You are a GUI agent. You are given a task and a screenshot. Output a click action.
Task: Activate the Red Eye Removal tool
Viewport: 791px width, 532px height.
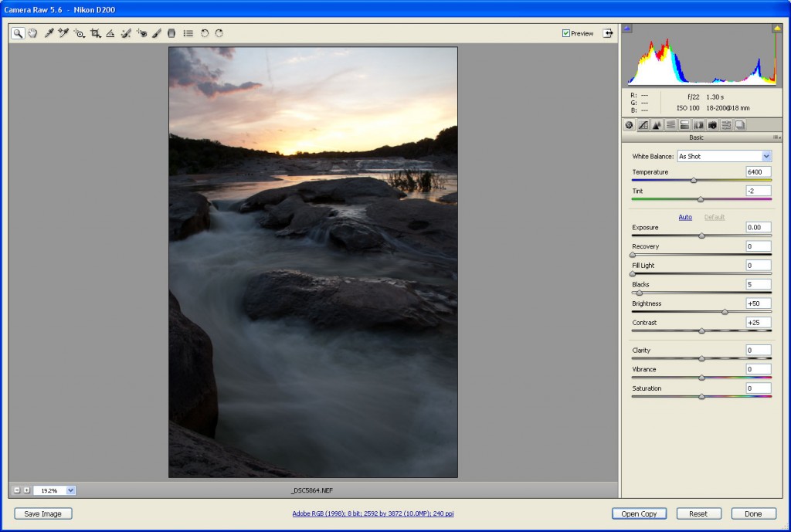tap(141, 34)
